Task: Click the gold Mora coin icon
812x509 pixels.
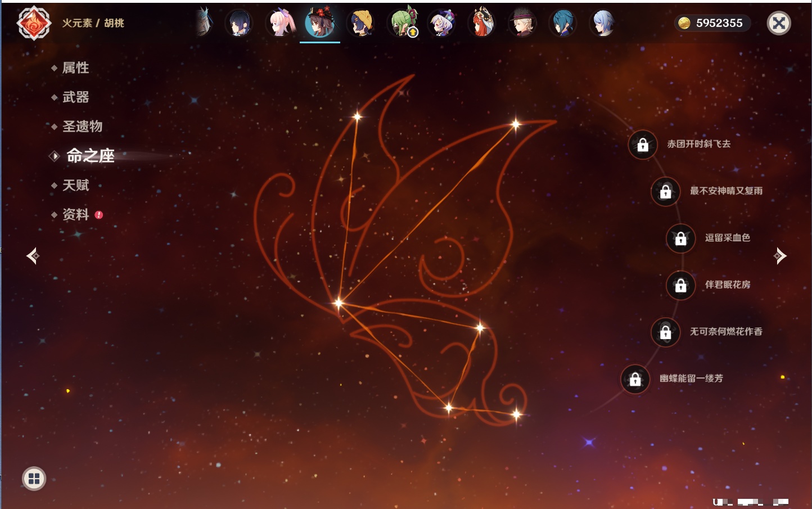Action: click(684, 23)
